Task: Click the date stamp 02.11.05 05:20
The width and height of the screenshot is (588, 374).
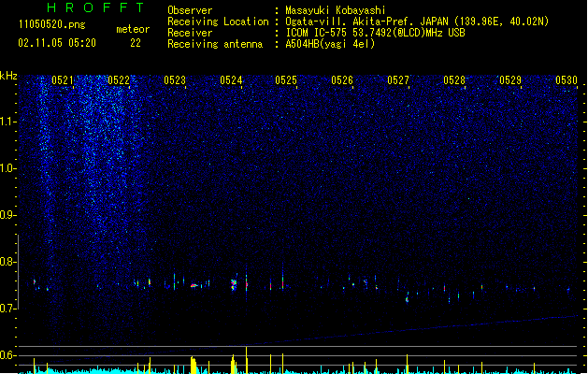Action: [x=57, y=43]
